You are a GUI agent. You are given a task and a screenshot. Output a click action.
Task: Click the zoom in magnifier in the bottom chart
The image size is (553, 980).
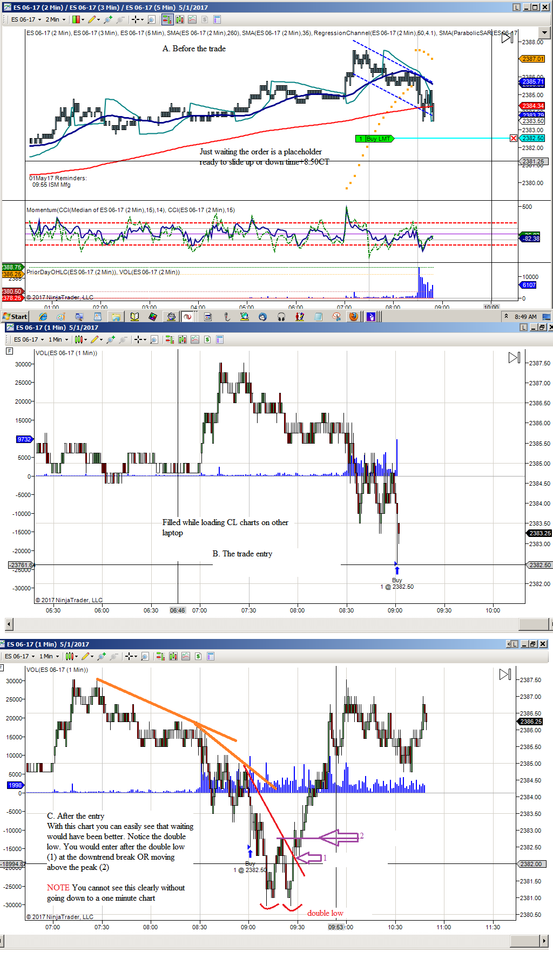102,656
